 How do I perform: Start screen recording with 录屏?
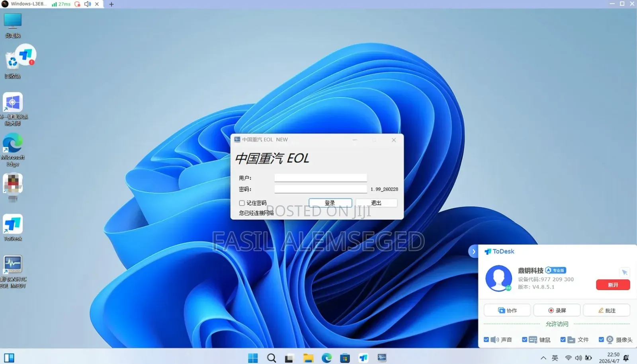tap(557, 310)
